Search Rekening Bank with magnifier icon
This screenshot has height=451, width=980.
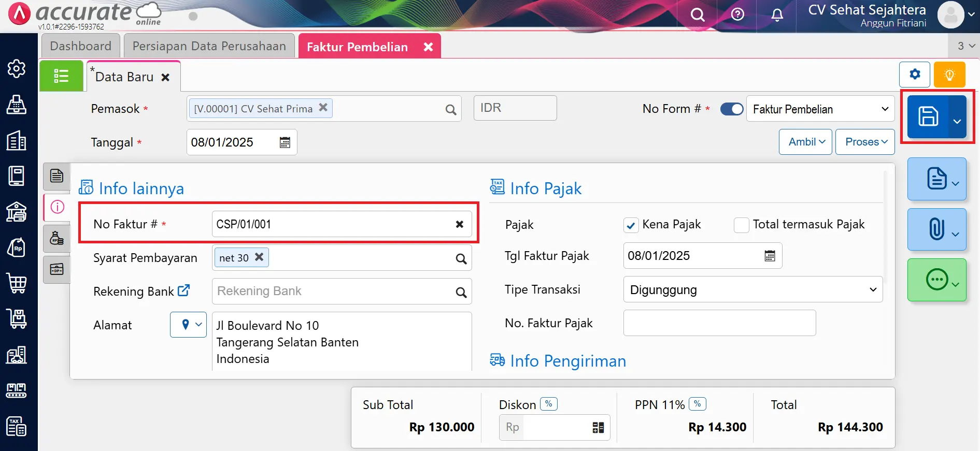(461, 293)
